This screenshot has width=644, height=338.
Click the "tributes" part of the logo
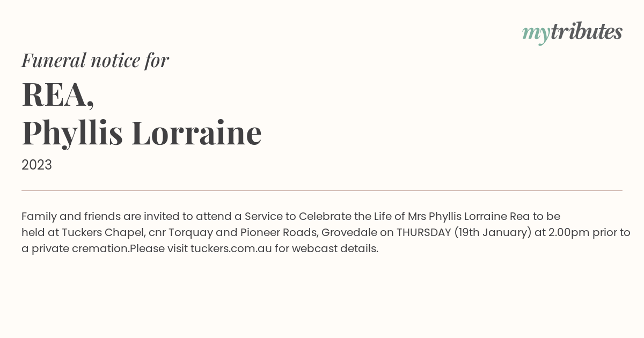(587, 32)
